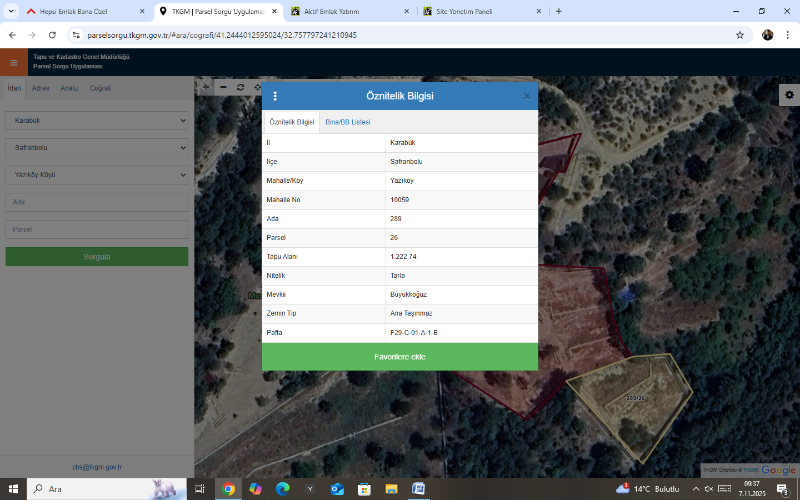Bookmark this page with the star icon
This screenshot has width=800, height=500.
point(740,34)
